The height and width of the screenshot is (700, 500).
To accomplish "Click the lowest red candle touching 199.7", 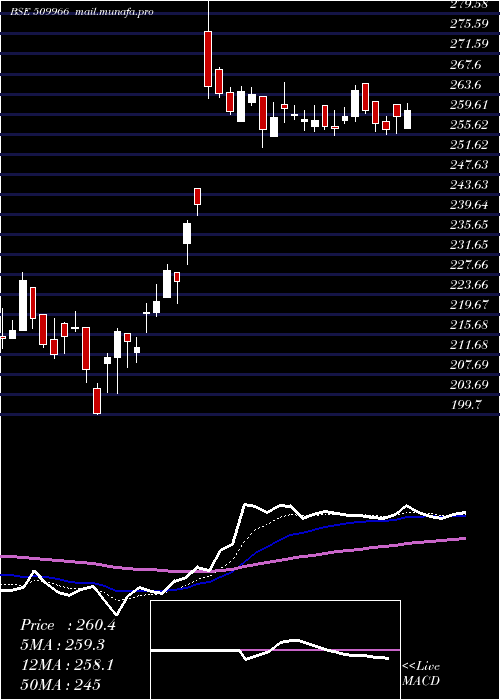I will (97, 400).
